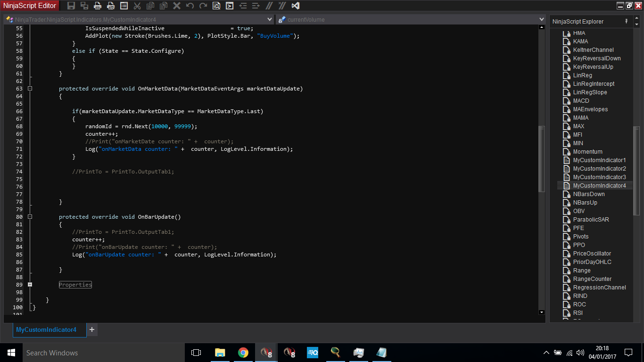Select KeyReversalUp in explorer

[593, 67]
